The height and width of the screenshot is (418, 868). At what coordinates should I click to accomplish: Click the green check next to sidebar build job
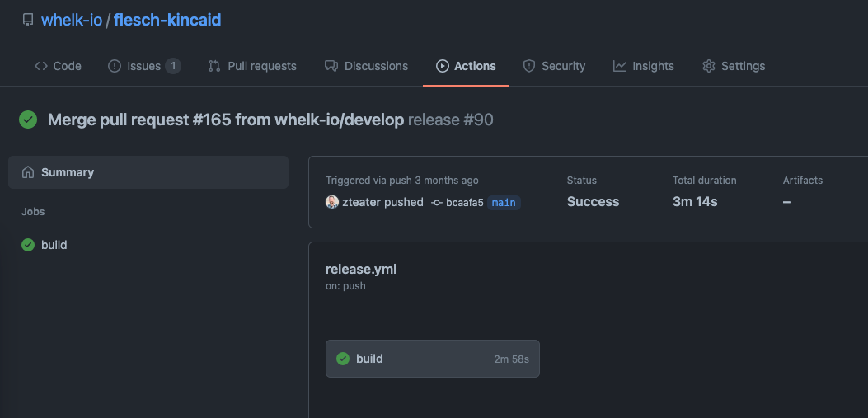click(x=28, y=245)
